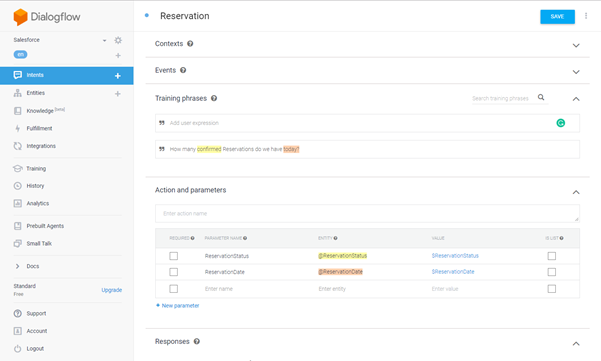Click the History clock icon

[x=18, y=186]
